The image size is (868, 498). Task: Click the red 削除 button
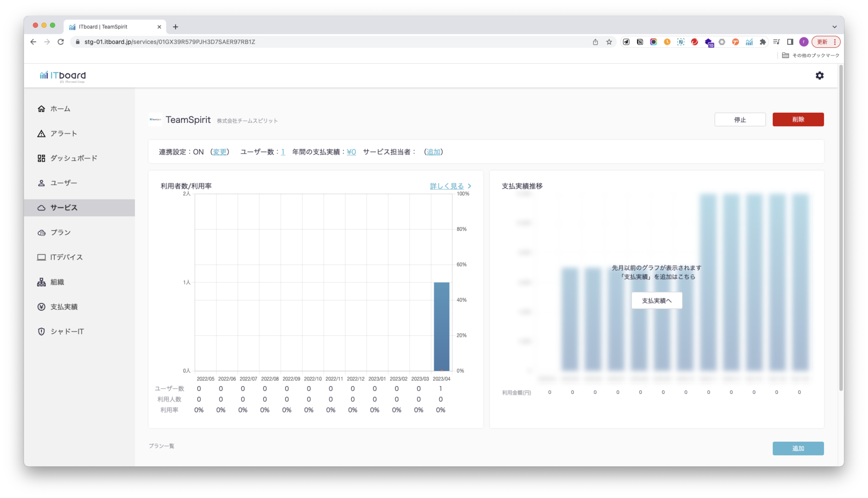pyautogui.click(x=798, y=119)
